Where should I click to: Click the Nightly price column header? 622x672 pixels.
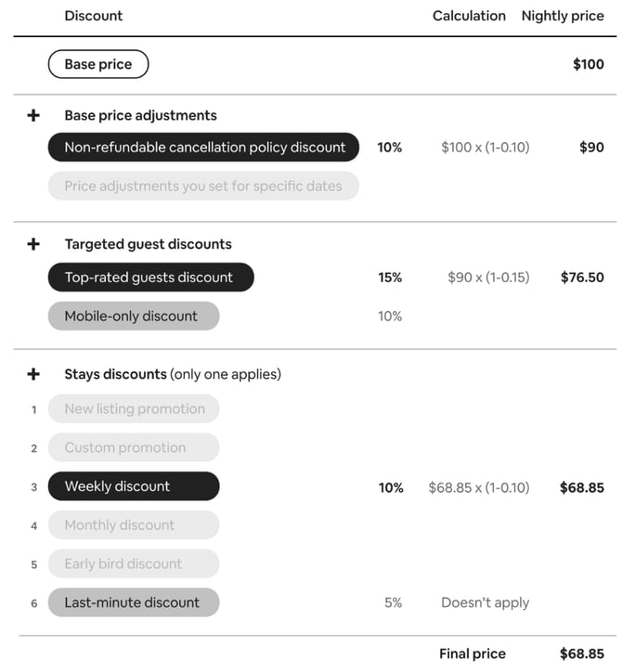pos(563,16)
